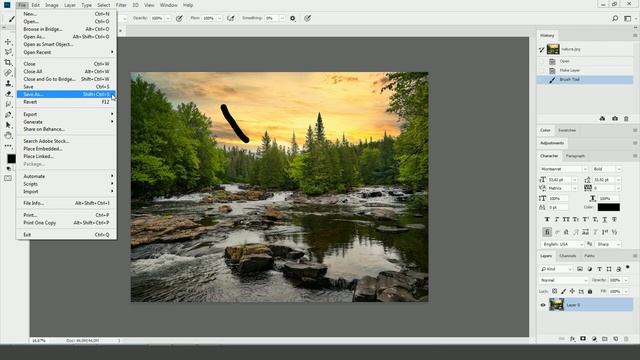The image size is (640, 360).
Task: Click the search magnifier icon at top right
Action: click(615, 18)
